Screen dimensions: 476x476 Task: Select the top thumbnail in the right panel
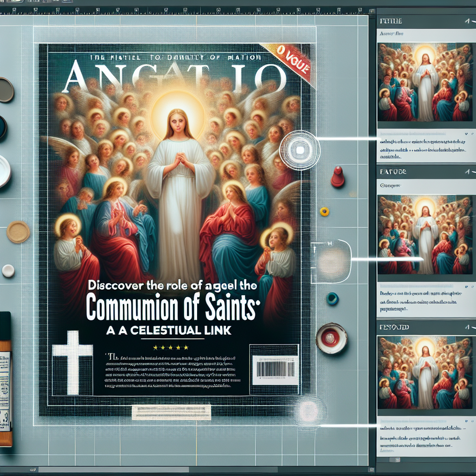(425, 83)
